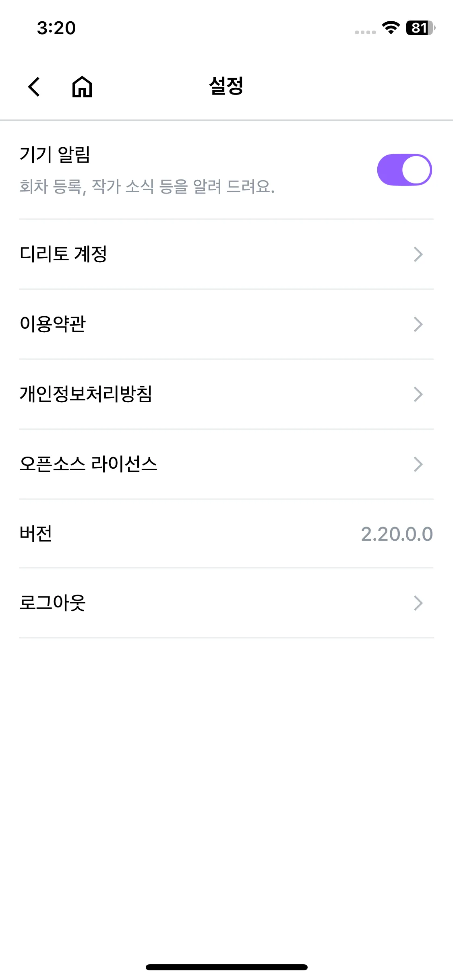Tap the 버전 label
Screen dimensions: 453x980
click(x=36, y=534)
